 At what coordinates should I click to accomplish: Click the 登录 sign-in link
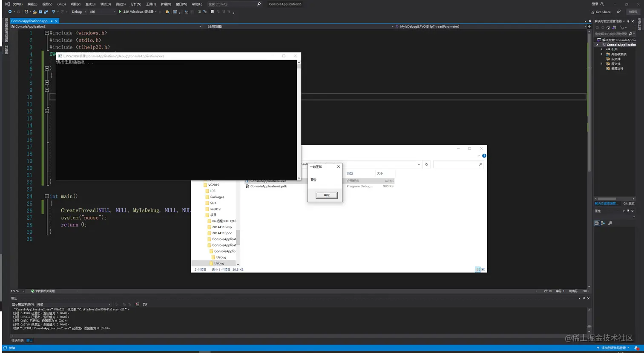(595, 4)
